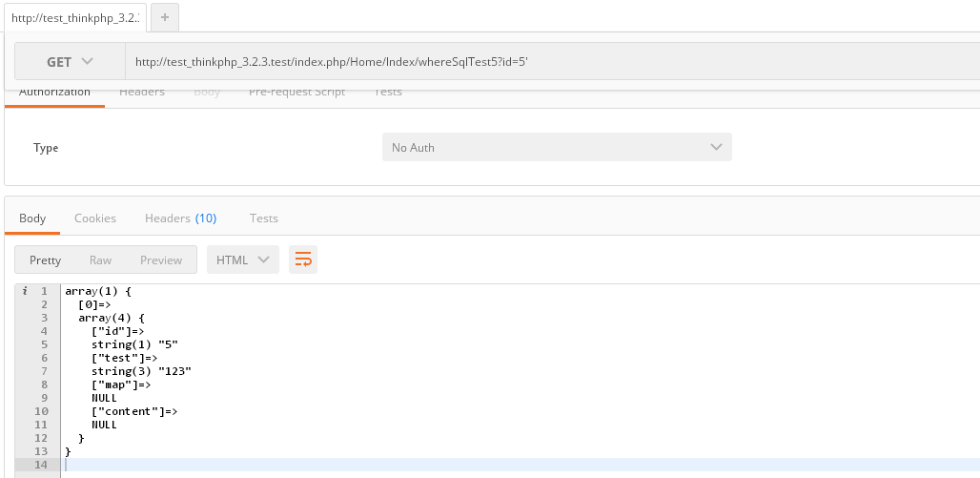This screenshot has height=478, width=980.
Task: Click the NULL value on line 9
Action: [104, 398]
